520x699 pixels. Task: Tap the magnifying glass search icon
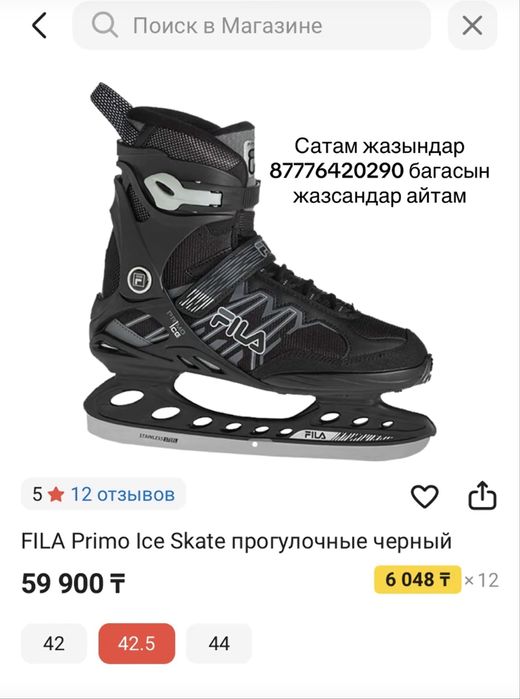coord(104,25)
